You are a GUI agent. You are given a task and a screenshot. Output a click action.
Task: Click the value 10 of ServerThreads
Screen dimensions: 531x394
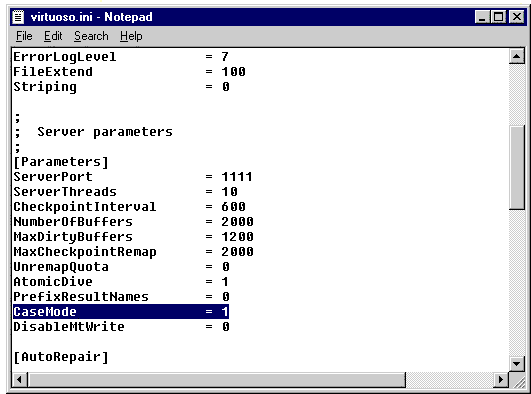pos(229,192)
